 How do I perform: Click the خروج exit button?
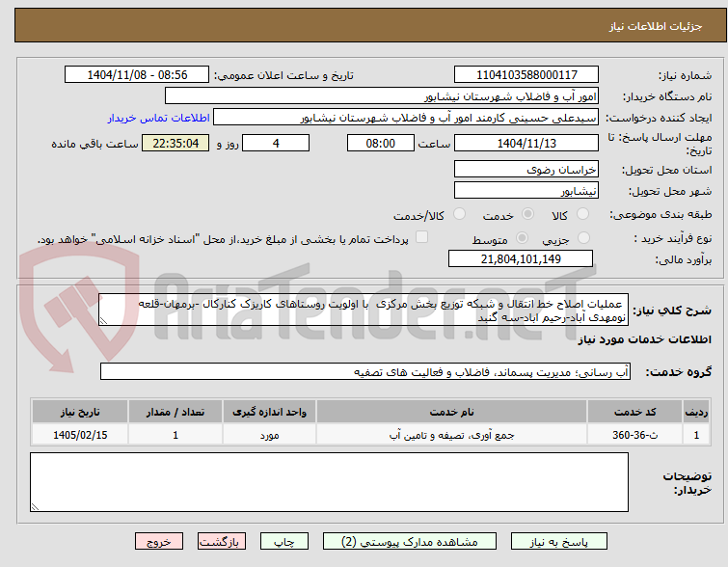(159, 542)
